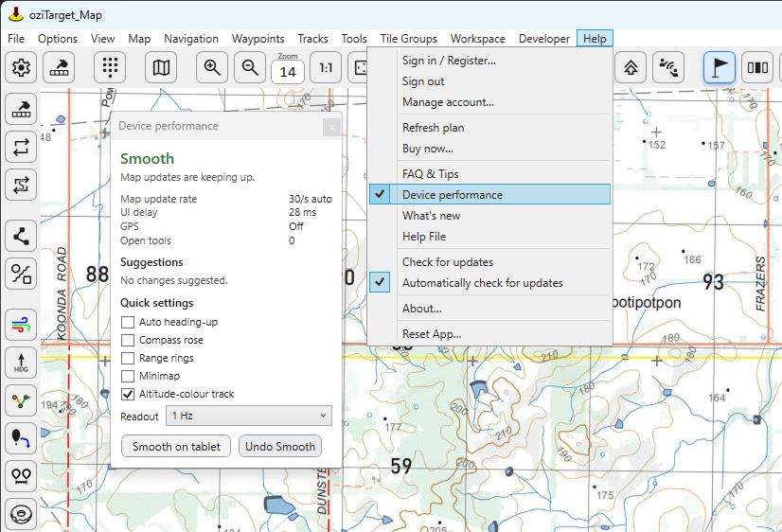Image resolution: width=782 pixels, height=532 pixels.
Task: Zoom in with magnifier plus icon
Action: click(212, 67)
